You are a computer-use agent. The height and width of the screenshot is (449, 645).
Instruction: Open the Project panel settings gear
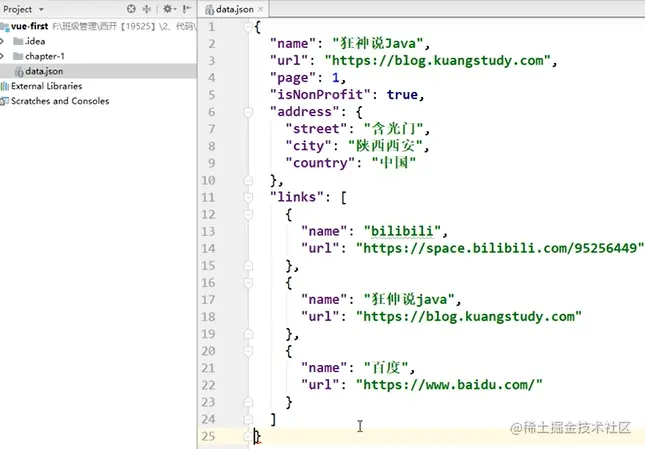[168, 9]
